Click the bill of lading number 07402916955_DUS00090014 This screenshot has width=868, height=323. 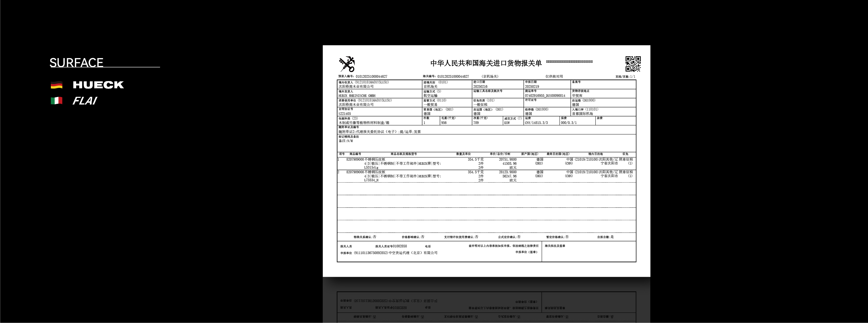click(x=545, y=96)
